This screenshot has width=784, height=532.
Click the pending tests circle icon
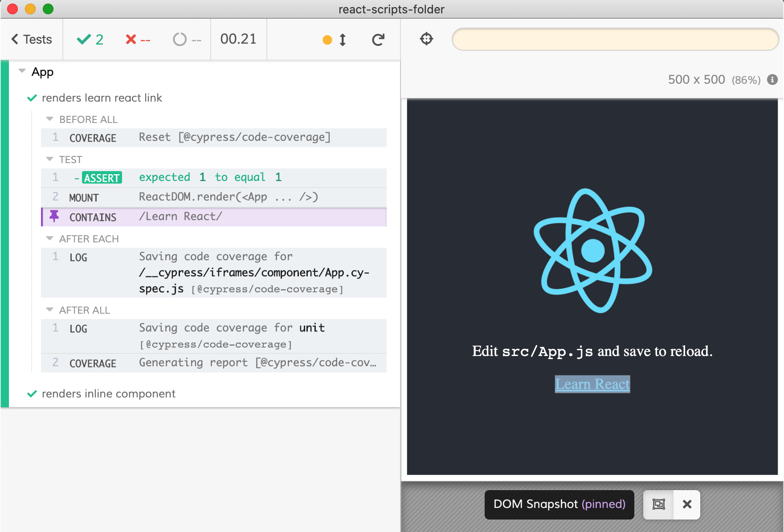point(180,39)
